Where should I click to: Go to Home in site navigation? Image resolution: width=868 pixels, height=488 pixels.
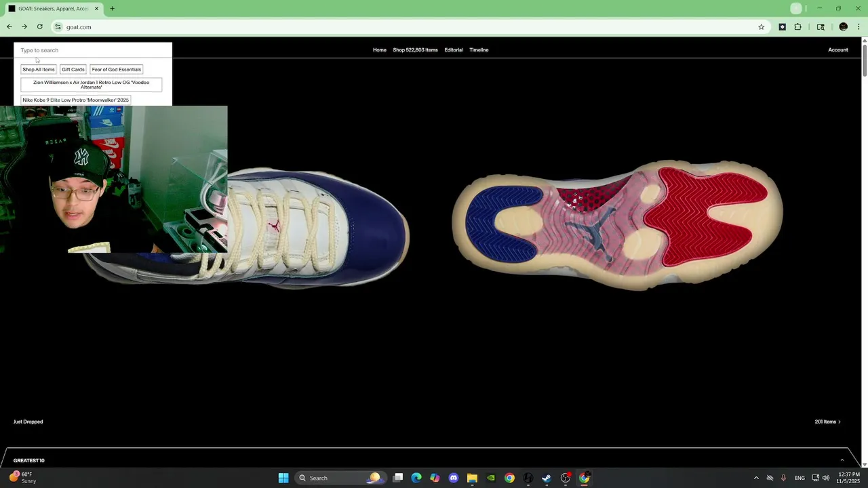(380, 49)
